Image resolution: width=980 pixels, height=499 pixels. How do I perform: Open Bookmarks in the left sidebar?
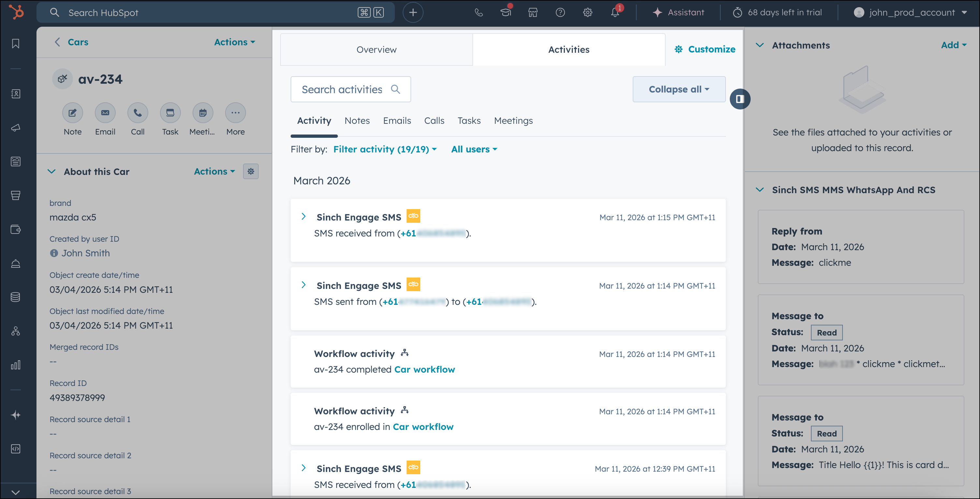pyautogui.click(x=16, y=44)
